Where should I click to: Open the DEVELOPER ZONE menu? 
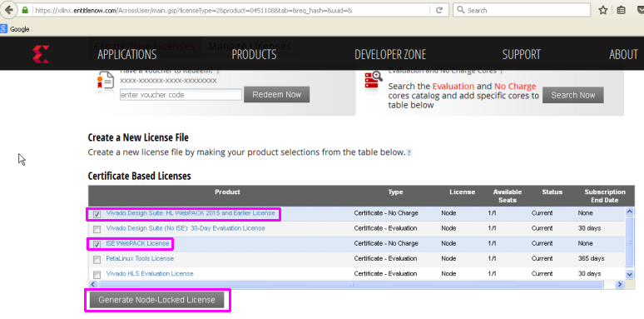coord(390,54)
